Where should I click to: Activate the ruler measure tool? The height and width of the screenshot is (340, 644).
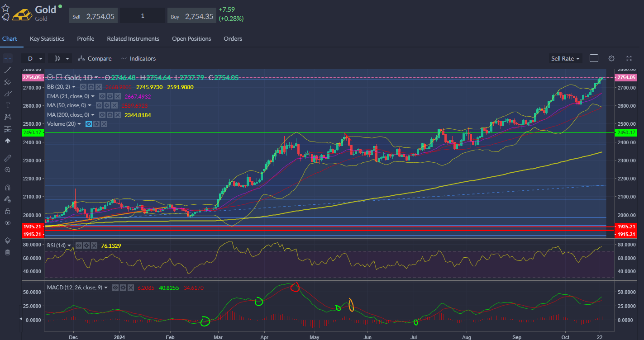7,158
